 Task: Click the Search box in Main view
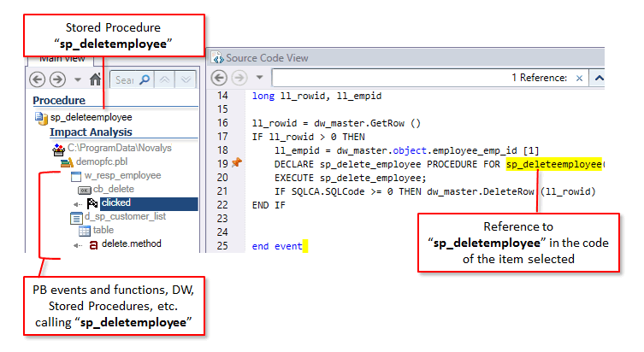point(125,79)
